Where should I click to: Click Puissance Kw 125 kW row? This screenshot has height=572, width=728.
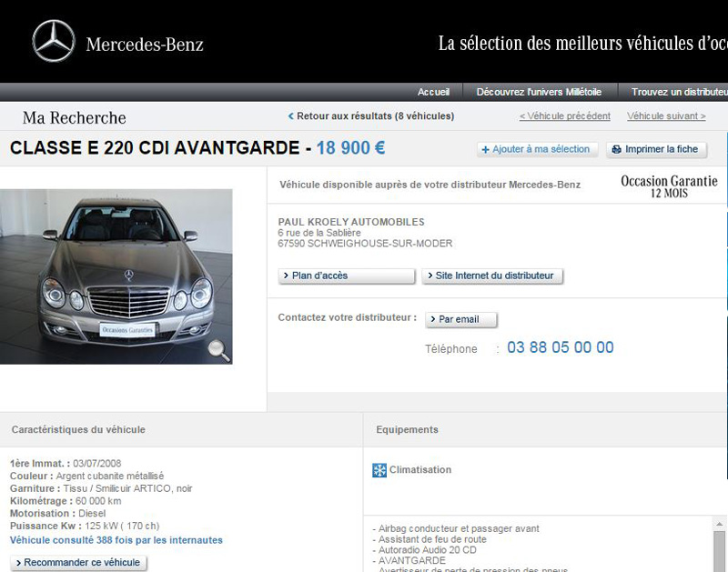tap(85, 526)
